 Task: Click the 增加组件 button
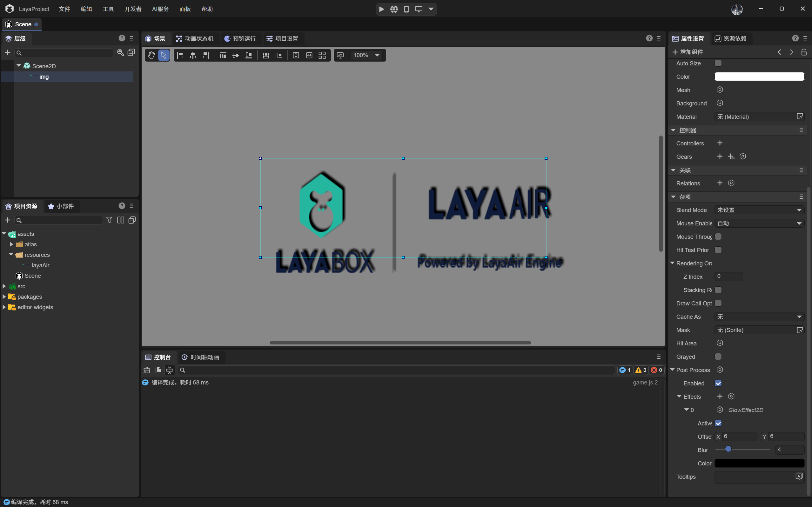click(x=688, y=52)
